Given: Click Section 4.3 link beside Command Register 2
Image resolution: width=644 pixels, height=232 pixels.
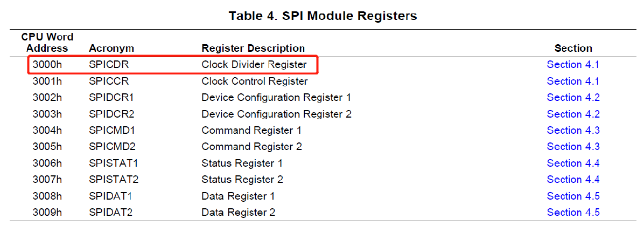Looking at the screenshot, I should (573, 147).
